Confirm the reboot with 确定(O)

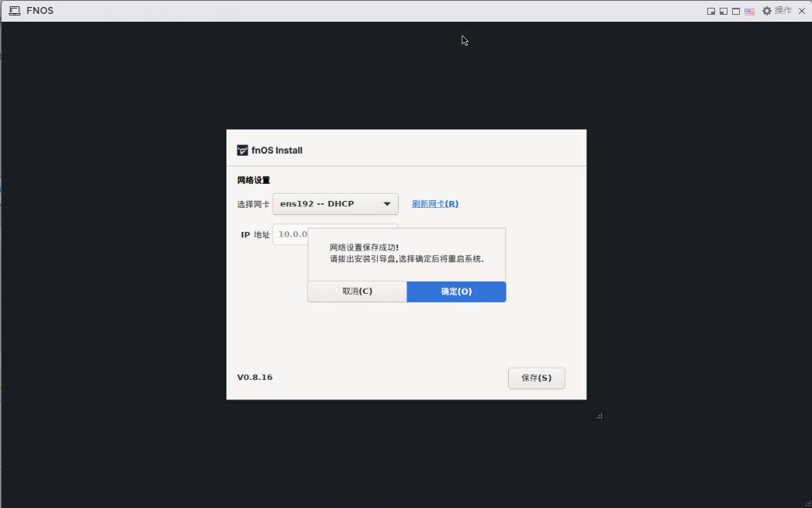pyautogui.click(x=456, y=292)
